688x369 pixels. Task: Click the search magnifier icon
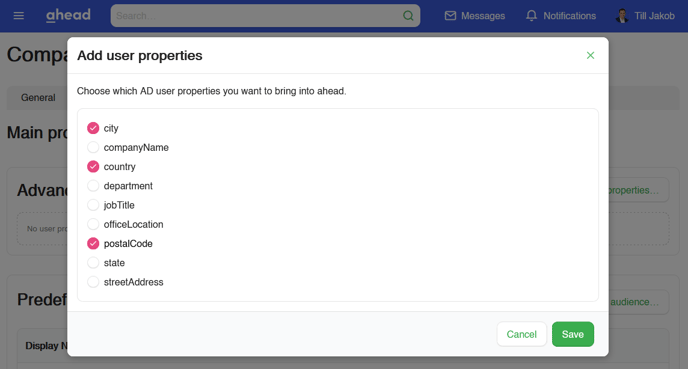[408, 16]
